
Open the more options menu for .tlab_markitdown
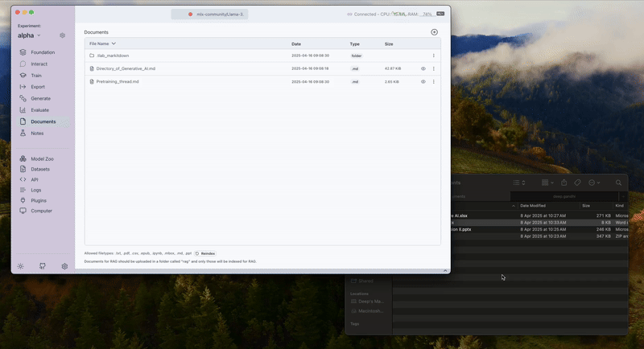tap(434, 55)
